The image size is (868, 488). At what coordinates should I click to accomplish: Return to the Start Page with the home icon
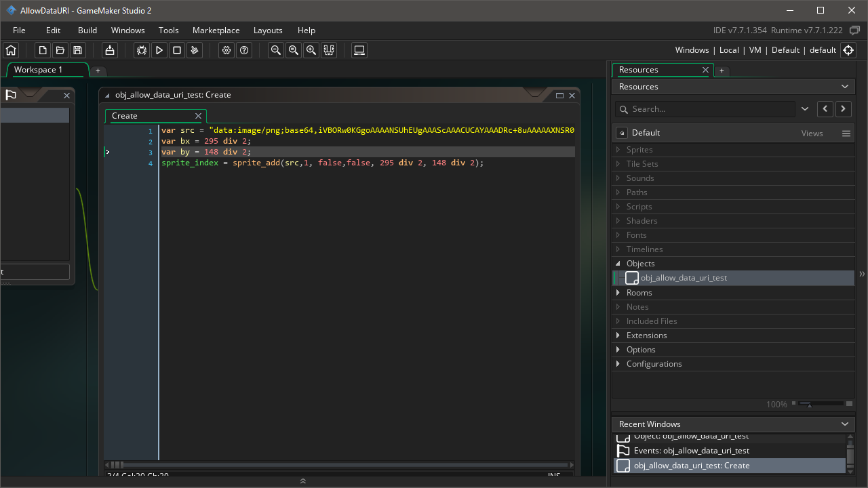pyautogui.click(x=11, y=50)
